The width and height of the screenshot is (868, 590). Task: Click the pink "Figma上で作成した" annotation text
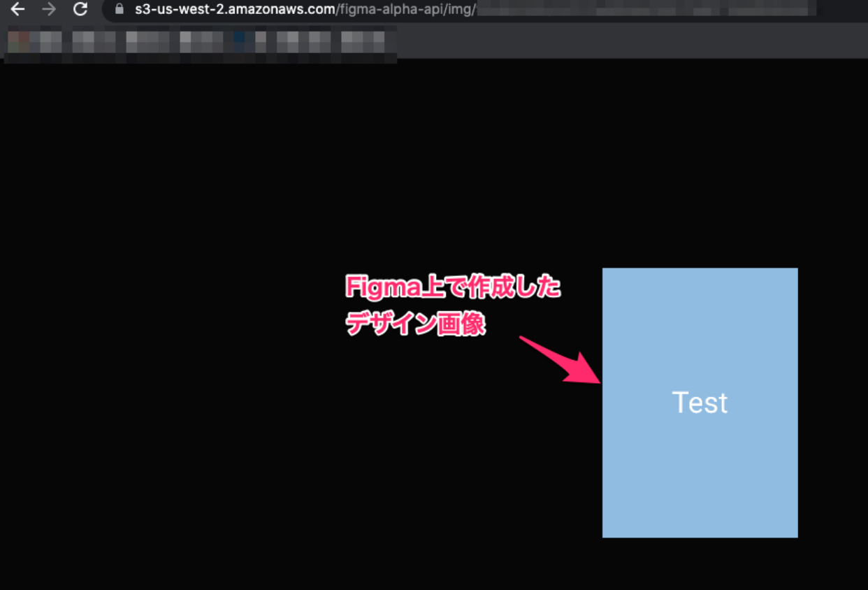click(x=454, y=287)
